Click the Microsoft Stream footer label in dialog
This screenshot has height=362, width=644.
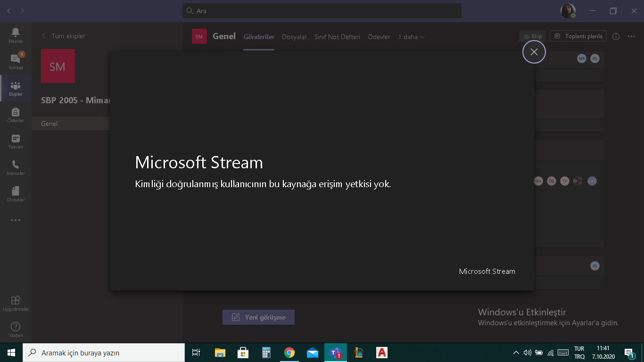[x=487, y=271]
